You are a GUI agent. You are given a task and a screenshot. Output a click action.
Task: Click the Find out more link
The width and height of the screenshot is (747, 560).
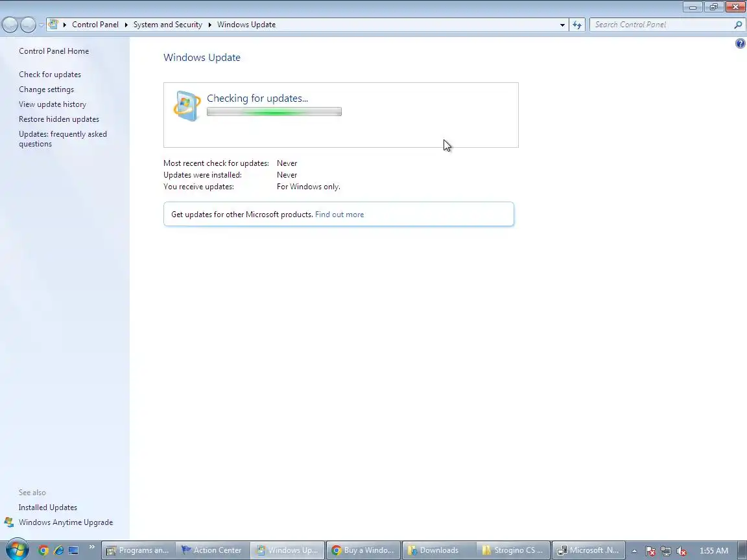click(339, 215)
